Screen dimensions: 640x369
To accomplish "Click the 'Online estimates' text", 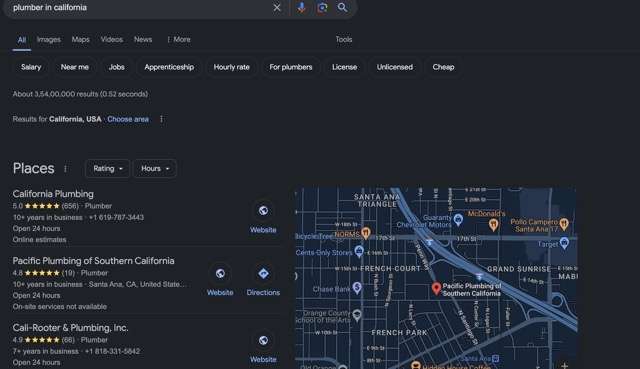I will click(x=40, y=240).
